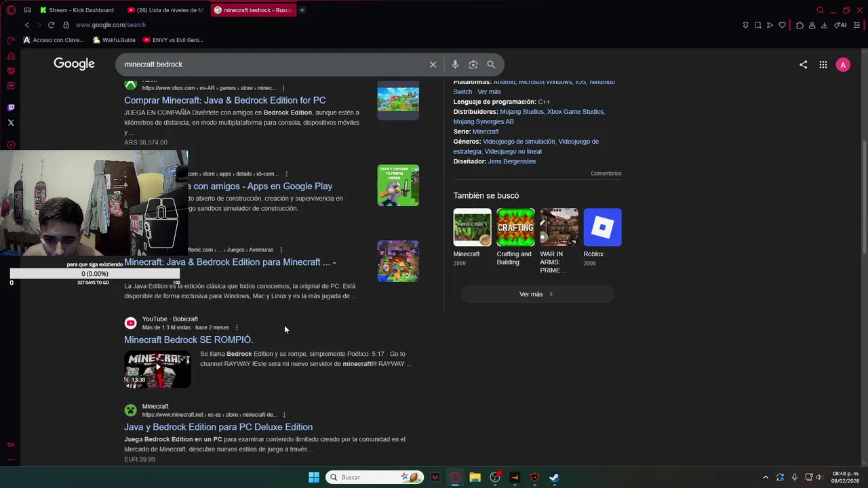
Task: Switch to Lista de niveles YouTube tab
Action: 165,10
